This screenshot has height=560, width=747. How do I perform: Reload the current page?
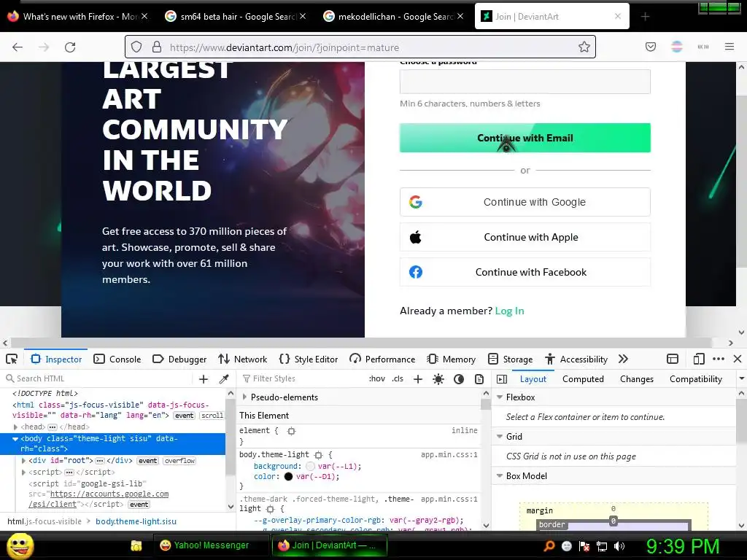click(x=70, y=47)
